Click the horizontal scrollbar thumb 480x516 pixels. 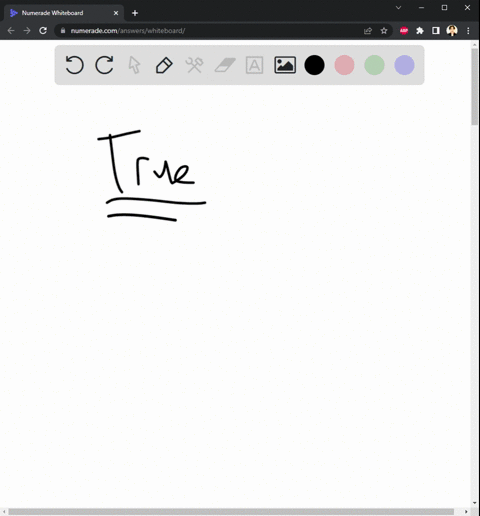point(231,512)
